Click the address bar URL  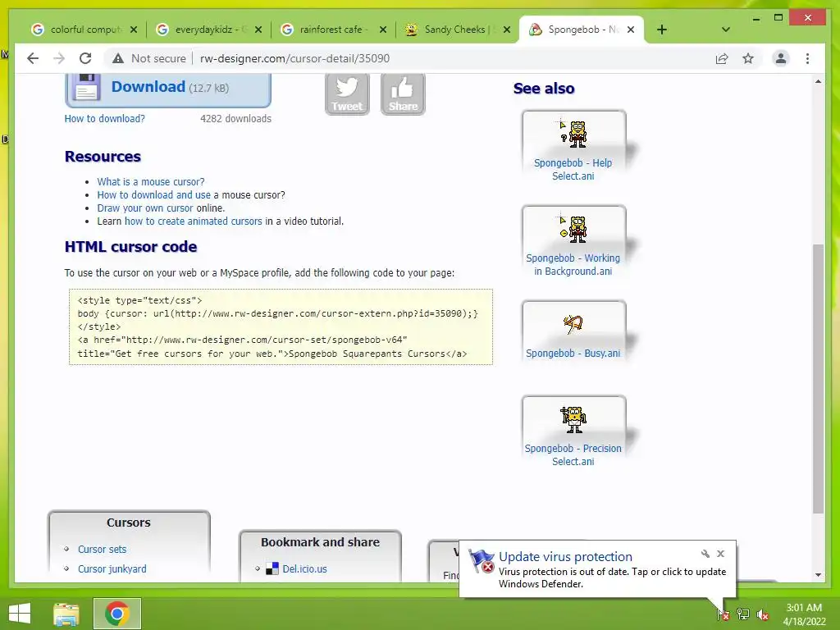pyautogui.click(x=294, y=58)
